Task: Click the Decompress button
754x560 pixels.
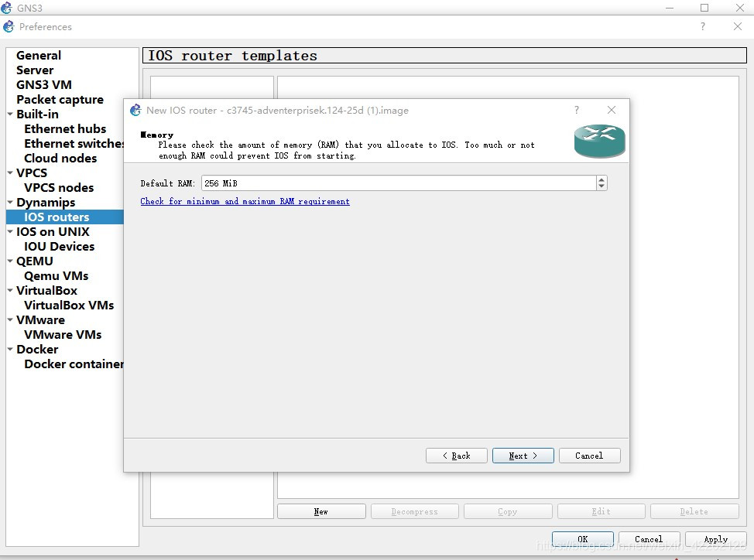Action: (414, 511)
